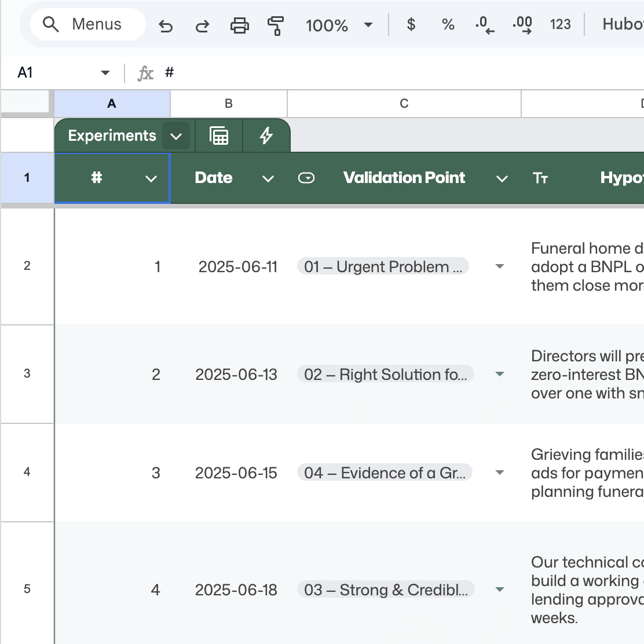Click the undo arrow icon

tap(166, 25)
